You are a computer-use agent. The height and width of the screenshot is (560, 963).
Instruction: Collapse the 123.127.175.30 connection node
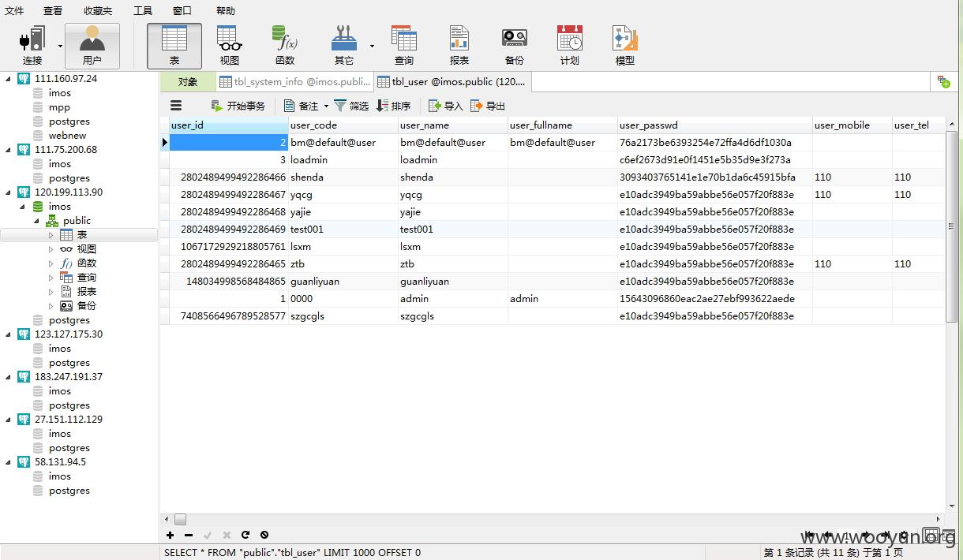pos(9,334)
